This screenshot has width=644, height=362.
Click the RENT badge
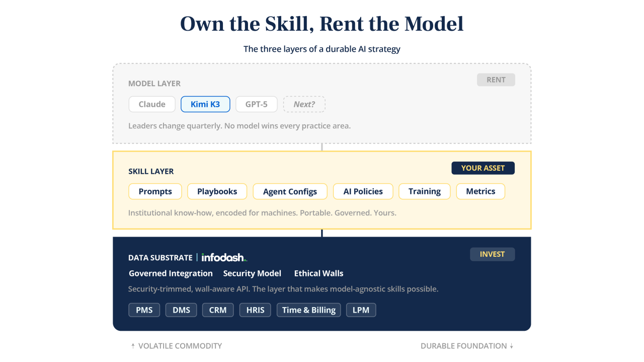pos(496,80)
